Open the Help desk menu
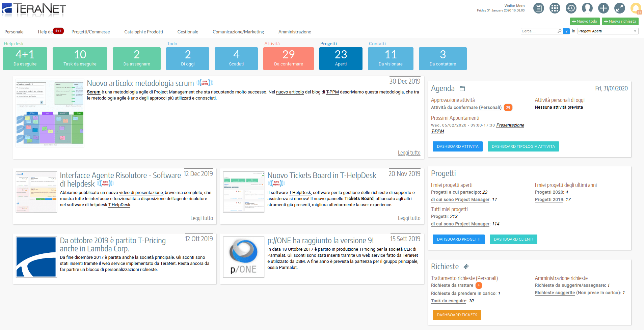This screenshot has width=644, height=330. coord(46,32)
